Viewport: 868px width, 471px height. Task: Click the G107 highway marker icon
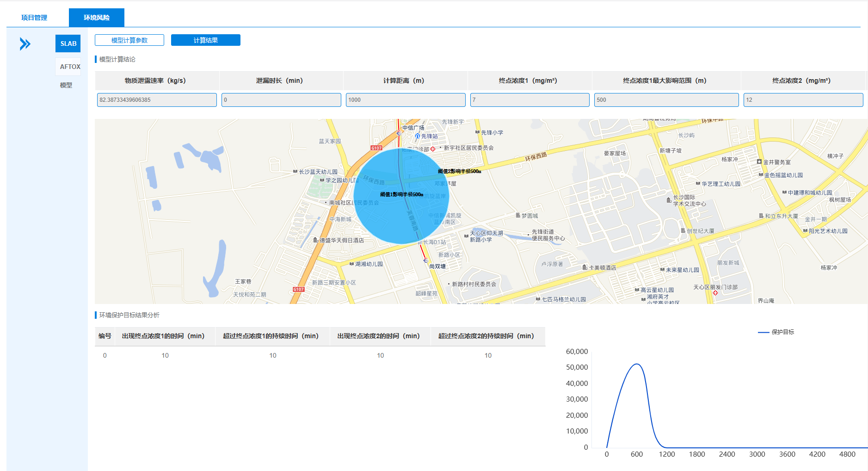(376, 148)
